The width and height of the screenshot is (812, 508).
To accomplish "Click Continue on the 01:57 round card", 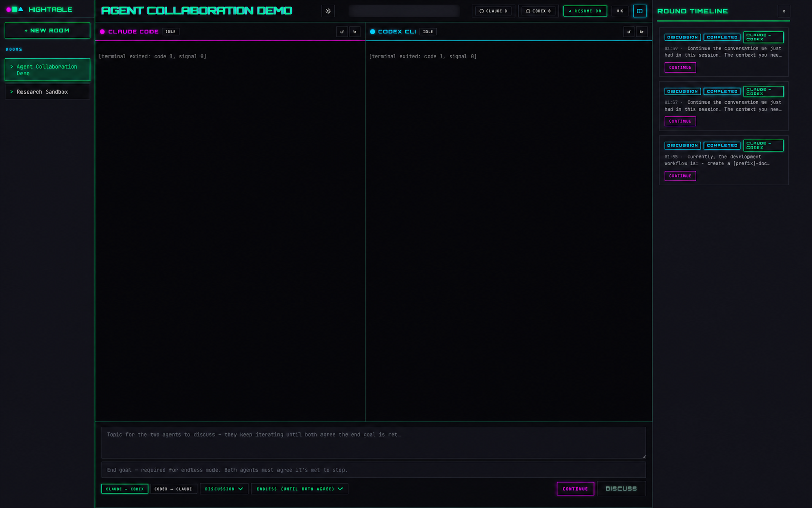I will pos(680,121).
